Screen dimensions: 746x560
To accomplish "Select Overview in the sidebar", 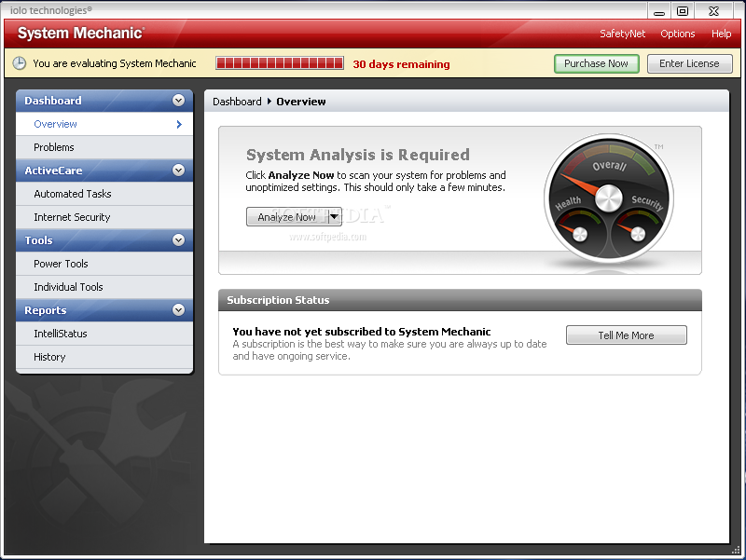I will pyautogui.click(x=104, y=124).
